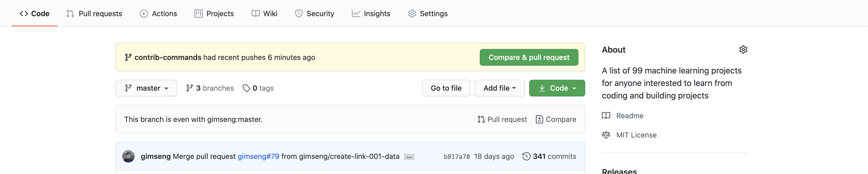Click the About settings gear icon
868x174 pixels.
(x=743, y=50)
